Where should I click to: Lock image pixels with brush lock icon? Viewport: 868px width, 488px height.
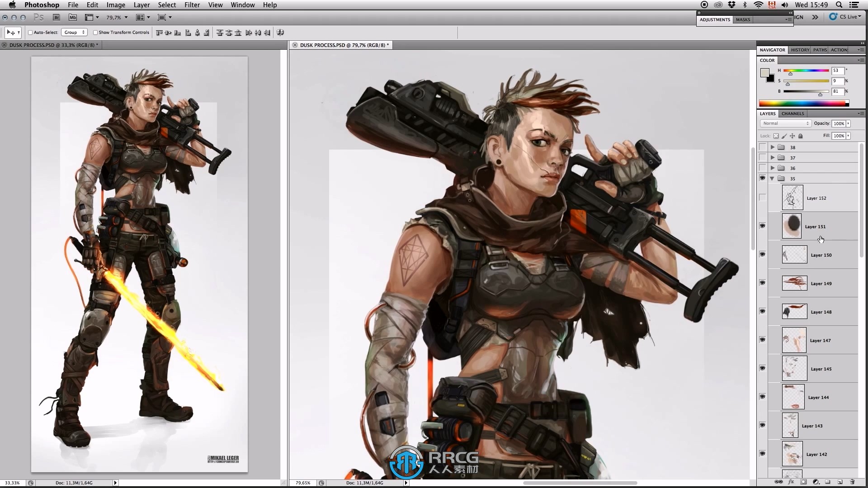(784, 136)
